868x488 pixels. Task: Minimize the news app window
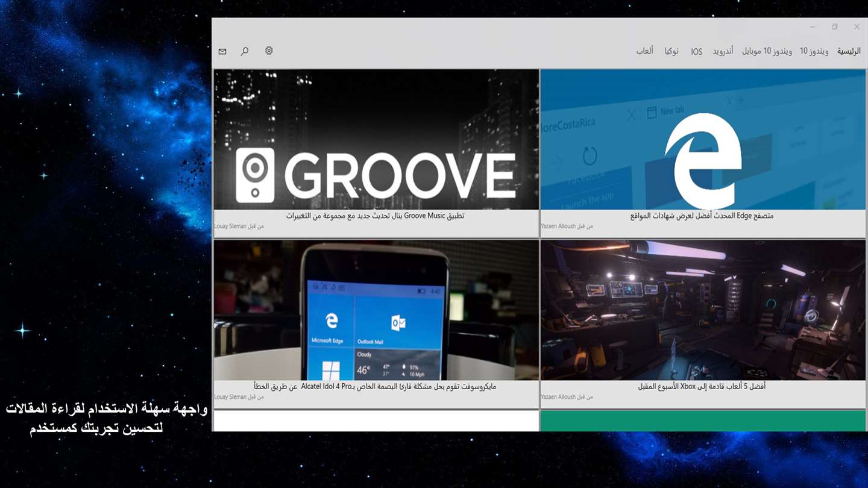coord(813,27)
